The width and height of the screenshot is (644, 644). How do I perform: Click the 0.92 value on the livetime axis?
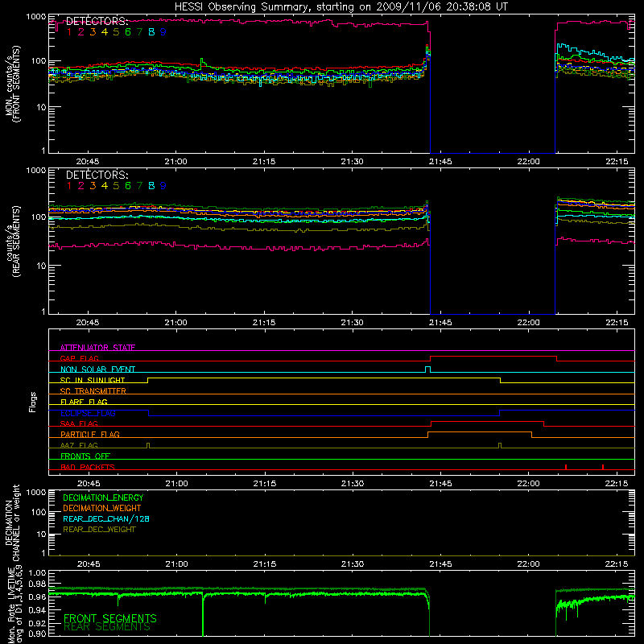(x=38, y=623)
